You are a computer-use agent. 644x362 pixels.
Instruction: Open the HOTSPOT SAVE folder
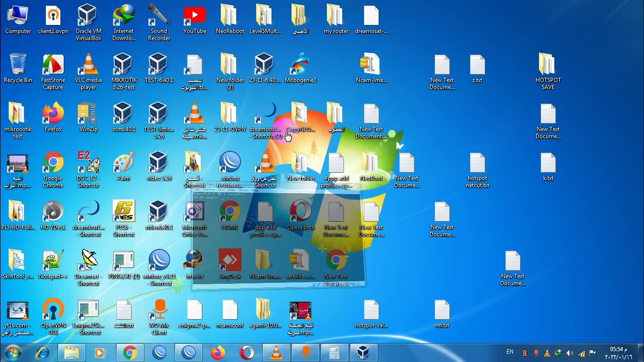(548, 72)
